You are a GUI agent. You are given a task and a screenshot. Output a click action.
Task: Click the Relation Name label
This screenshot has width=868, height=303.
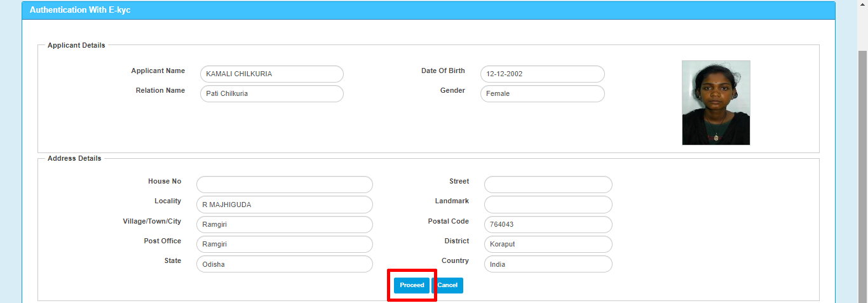tap(160, 90)
